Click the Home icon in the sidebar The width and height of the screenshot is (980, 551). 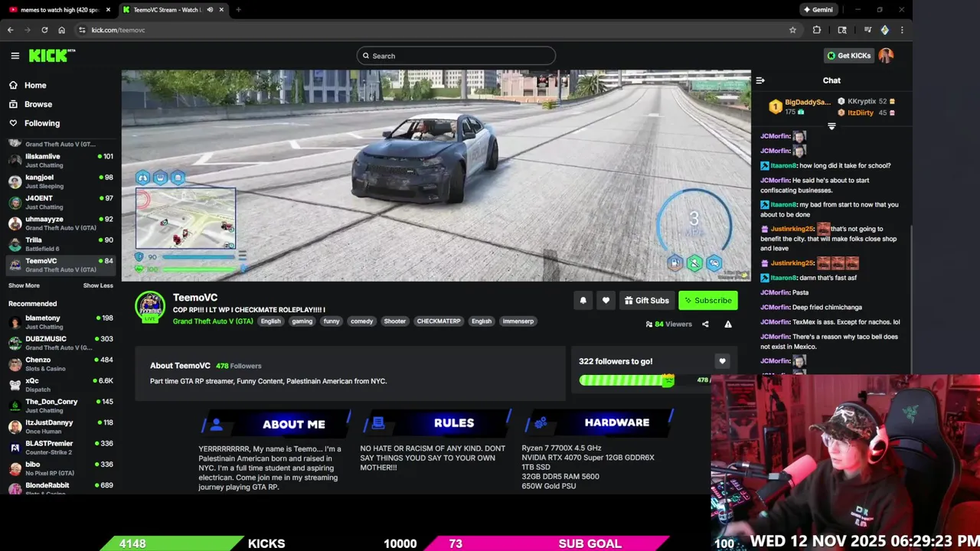tap(13, 85)
